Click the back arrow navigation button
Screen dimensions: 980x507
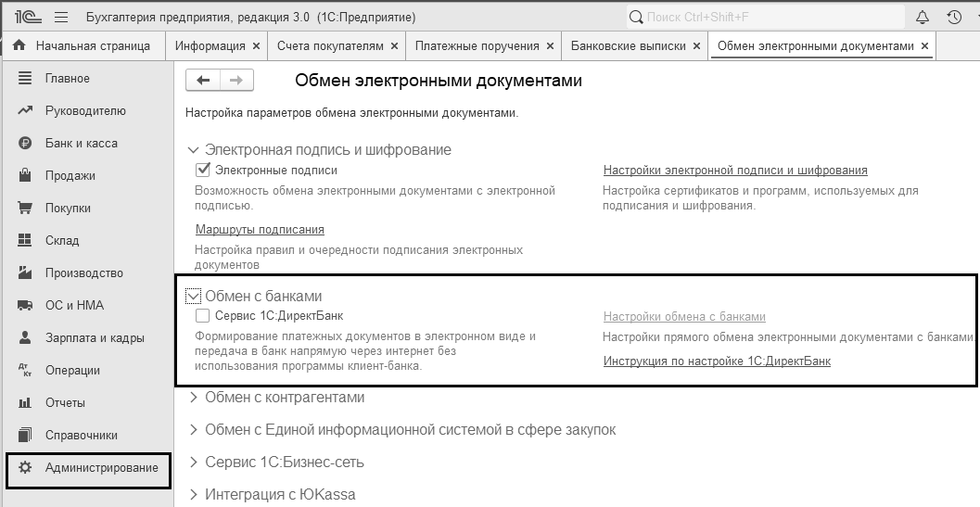click(203, 81)
